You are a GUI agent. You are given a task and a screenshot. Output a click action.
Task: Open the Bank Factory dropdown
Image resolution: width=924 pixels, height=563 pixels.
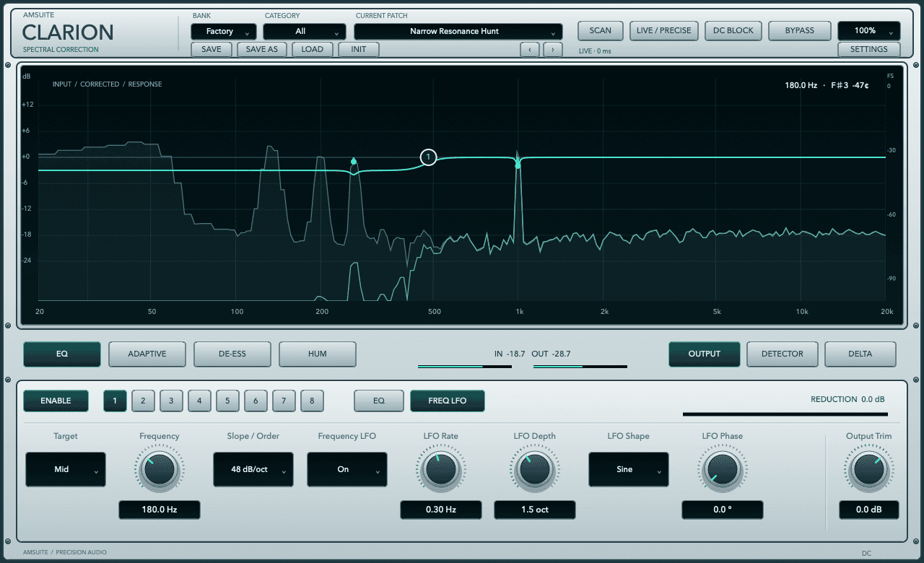[x=223, y=32]
